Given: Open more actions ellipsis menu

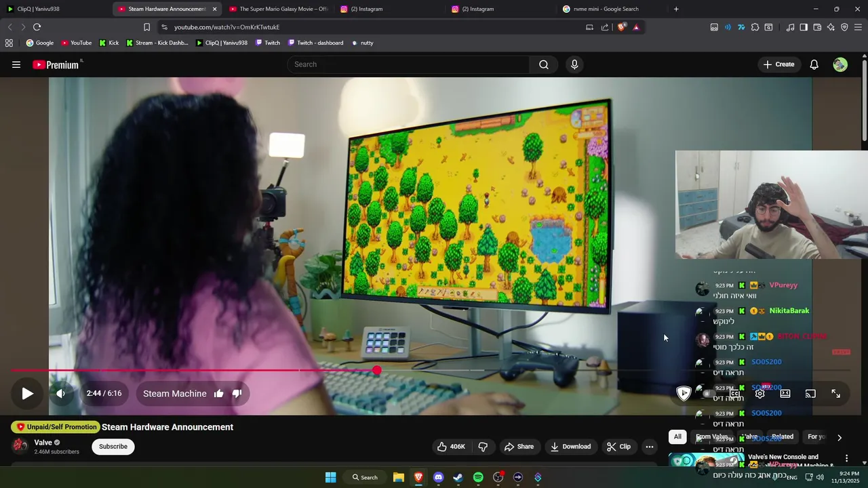Looking at the screenshot, I should (x=650, y=446).
